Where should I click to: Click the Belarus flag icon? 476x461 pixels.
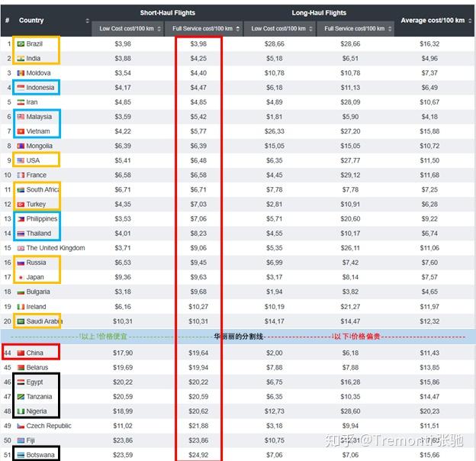point(21,368)
